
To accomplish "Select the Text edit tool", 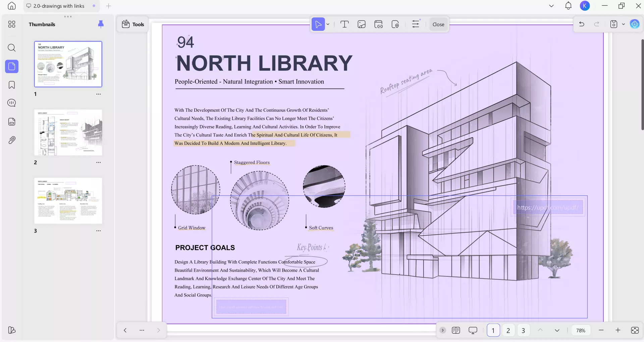I will [x=344, y=24].
